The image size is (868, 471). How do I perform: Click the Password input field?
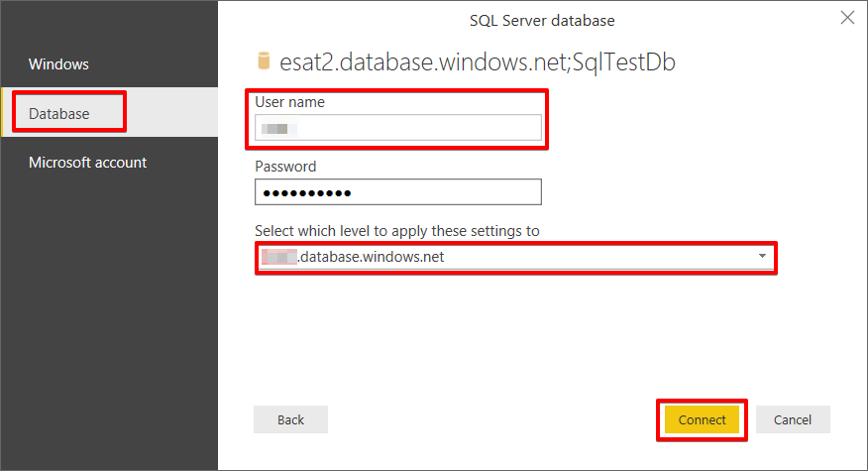click(x=398, y=192)
